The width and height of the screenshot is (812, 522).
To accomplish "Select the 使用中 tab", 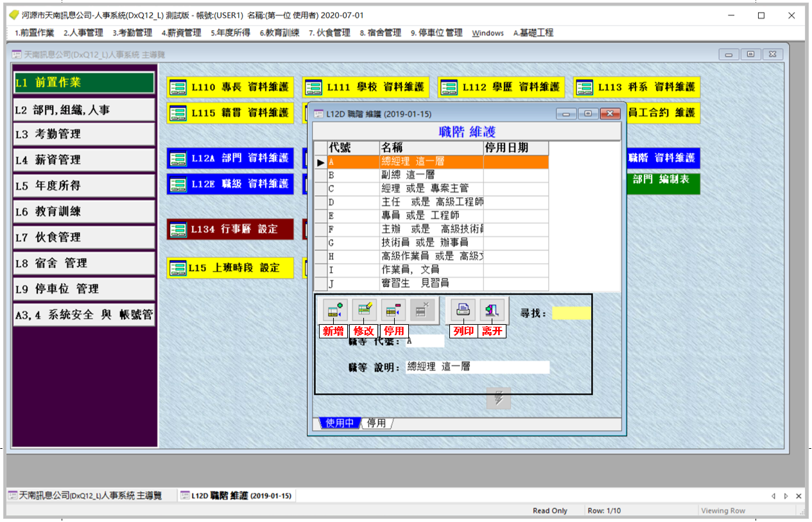I will [339, 423].
